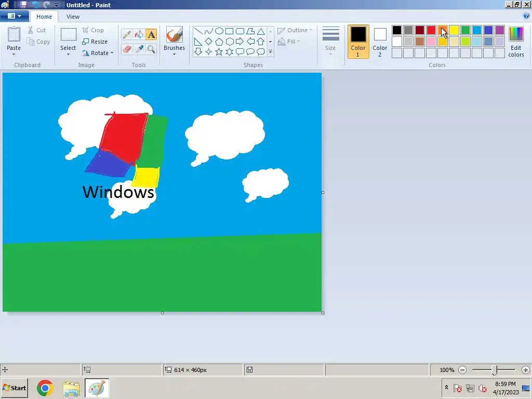Viewport: 532px width, 399px height.
Task: Choose the Four-point star shape
Action: pyautogui.click(x=209, y=51)
